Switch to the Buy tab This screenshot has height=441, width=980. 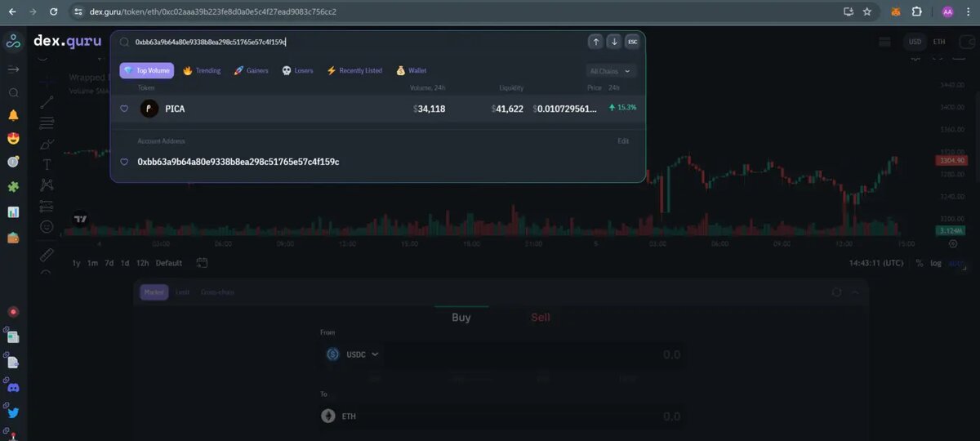[x=461, y=317]
